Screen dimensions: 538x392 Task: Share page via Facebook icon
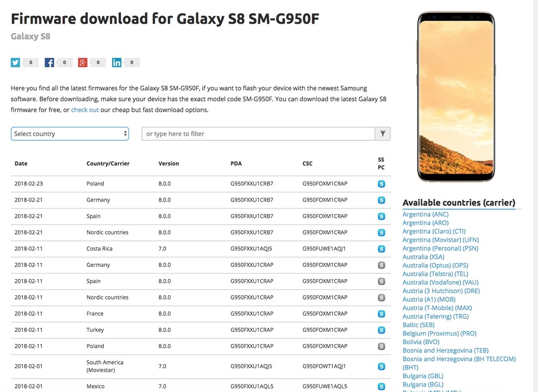(49, 62)
